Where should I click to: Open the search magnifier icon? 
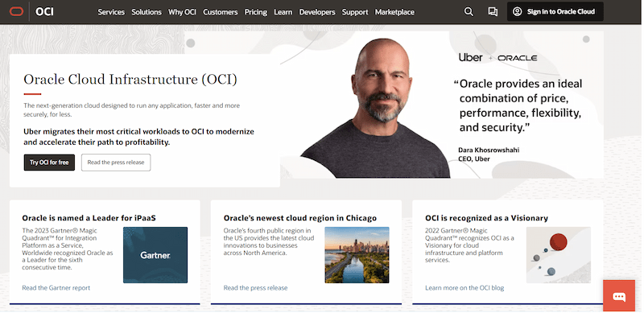click(x=469, y=12)
